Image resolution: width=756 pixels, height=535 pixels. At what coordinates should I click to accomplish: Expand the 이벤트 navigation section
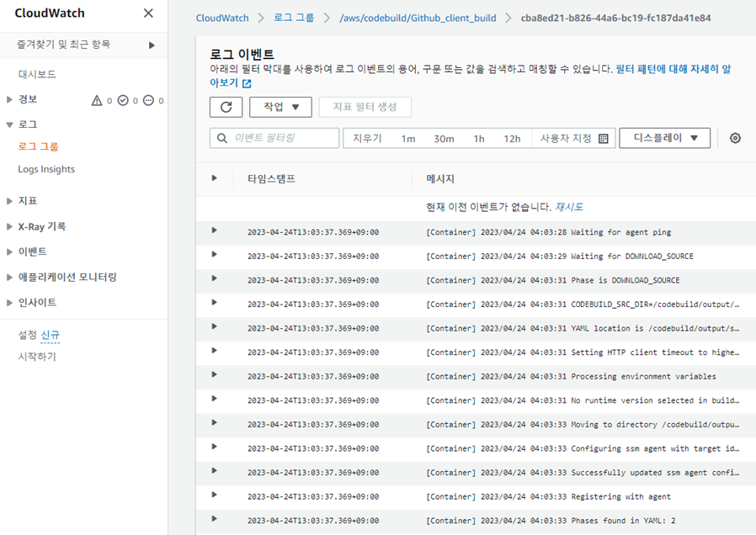(9, 252)
